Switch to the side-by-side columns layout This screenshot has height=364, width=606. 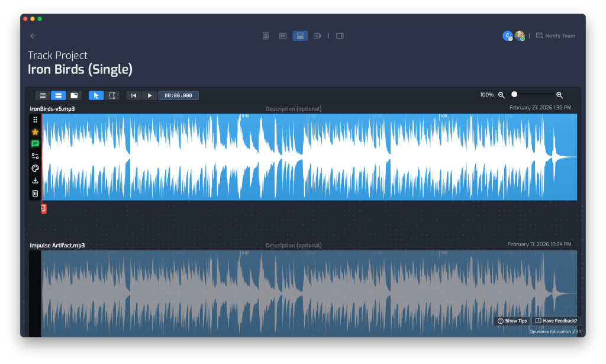(283, 36)
